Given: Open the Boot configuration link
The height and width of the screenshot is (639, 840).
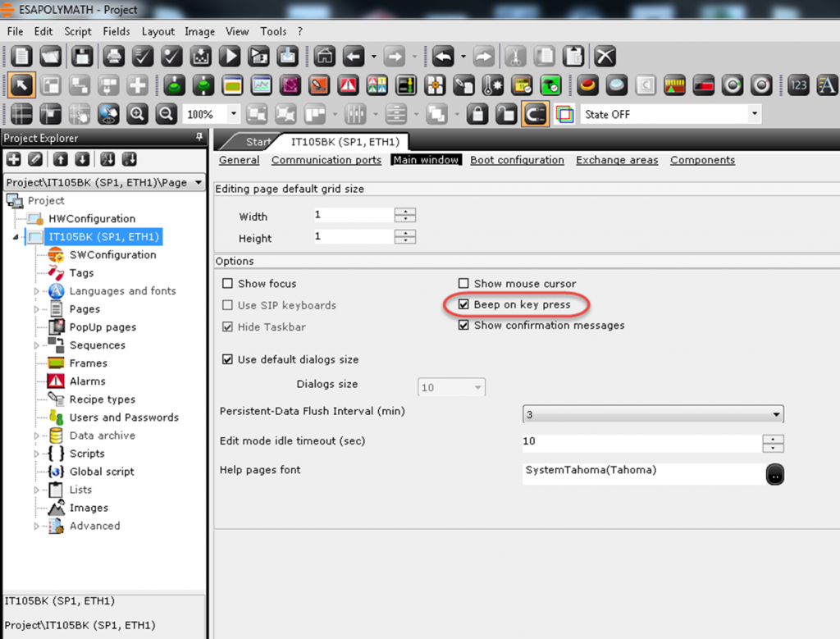Looking at the screenshot, I should (517, 160).
